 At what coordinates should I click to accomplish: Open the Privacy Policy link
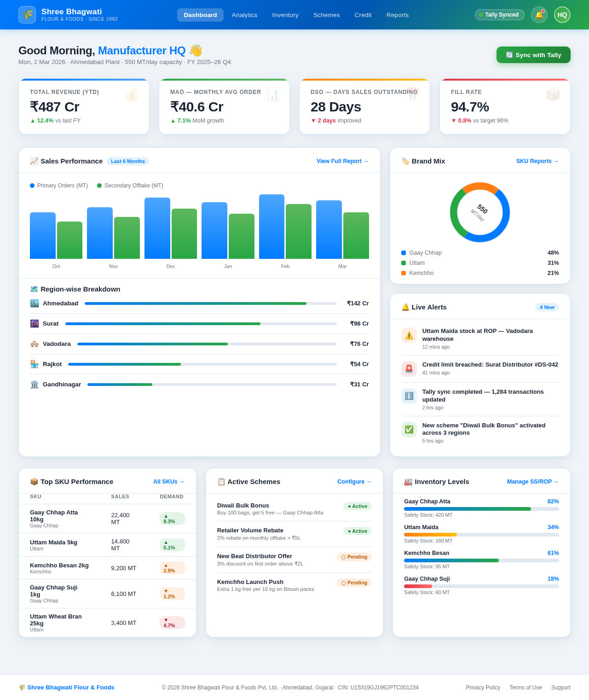483,687
